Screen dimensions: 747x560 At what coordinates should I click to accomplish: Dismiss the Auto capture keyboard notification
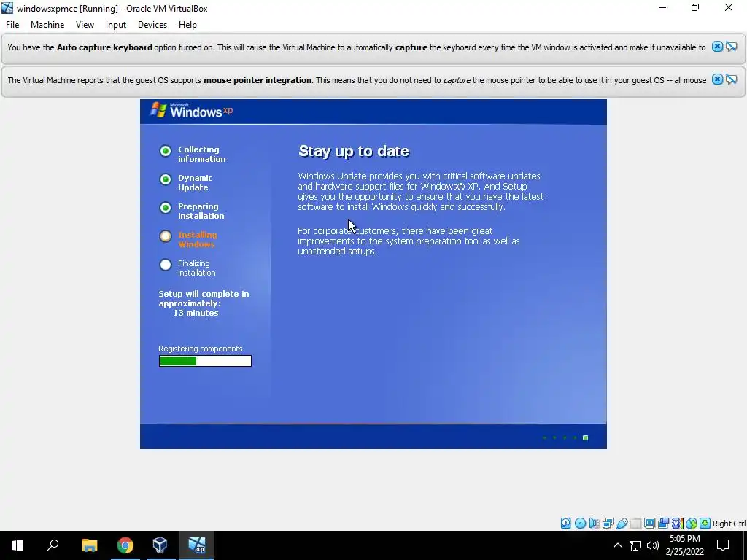[717, 47]
